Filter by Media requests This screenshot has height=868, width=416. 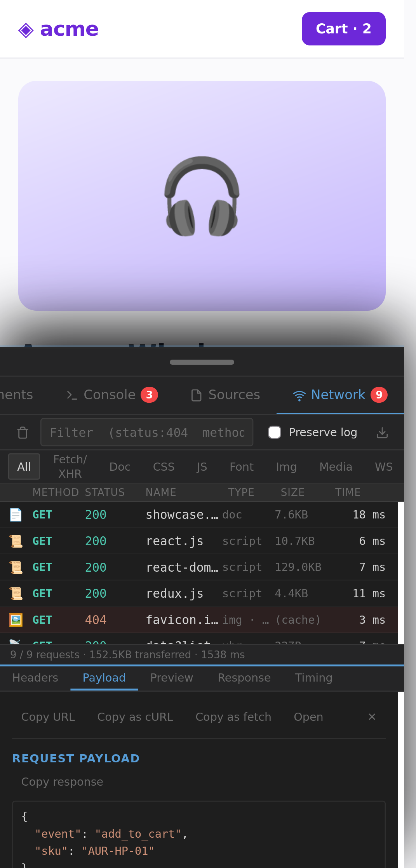pos(336,466)
